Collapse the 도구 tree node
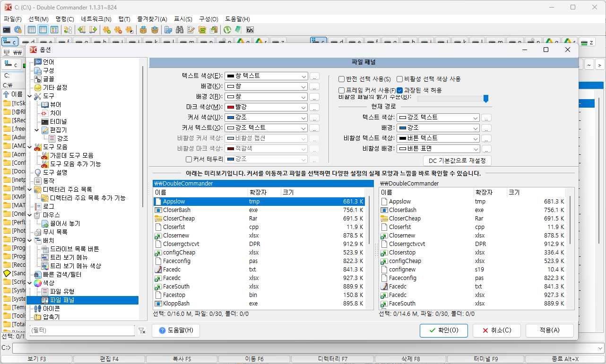Image resolution: width=606 pixels, height=364 pixels. (30, 96)
